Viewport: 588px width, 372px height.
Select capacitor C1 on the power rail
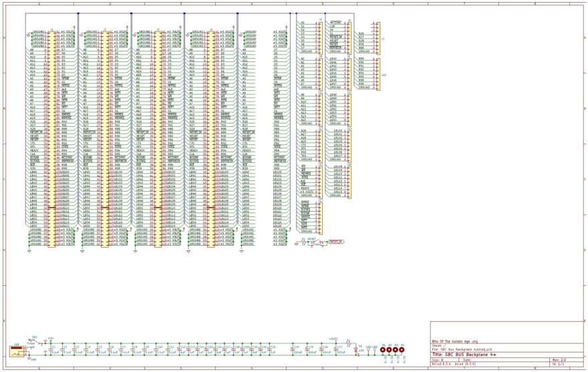(x=51, y=350)
